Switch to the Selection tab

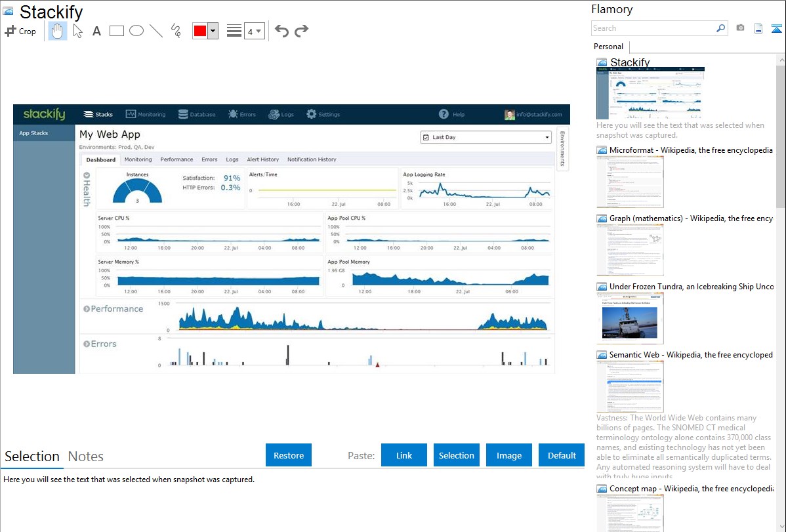tap(32, 457)
